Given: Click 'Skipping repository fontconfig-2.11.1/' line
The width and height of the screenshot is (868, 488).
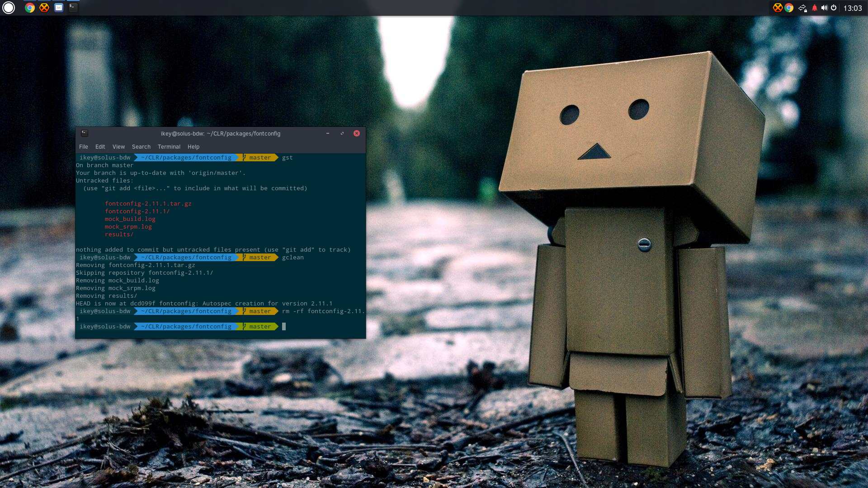Looking at the screenshot, I should pos(145,273).
